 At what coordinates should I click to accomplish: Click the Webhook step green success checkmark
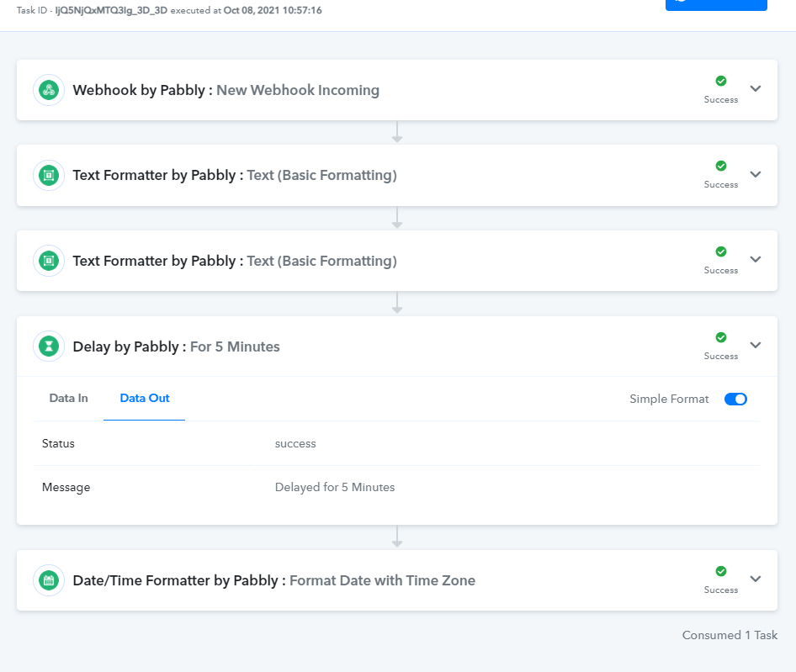[x=721, y=81]
